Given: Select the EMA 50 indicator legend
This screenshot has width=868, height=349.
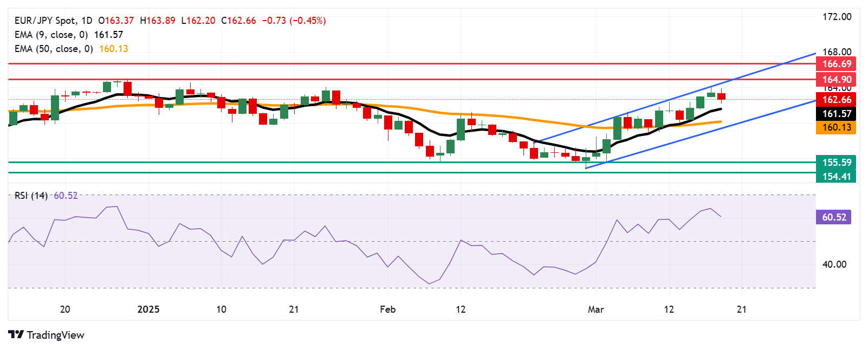Looking at the screenshot, I should (x=54, y=49).
